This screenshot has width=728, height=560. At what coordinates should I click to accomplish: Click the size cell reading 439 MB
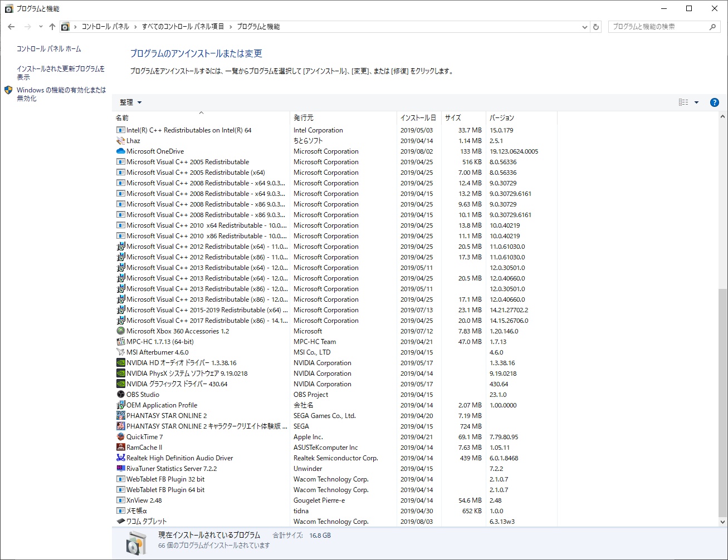click(x=471, y=458)
